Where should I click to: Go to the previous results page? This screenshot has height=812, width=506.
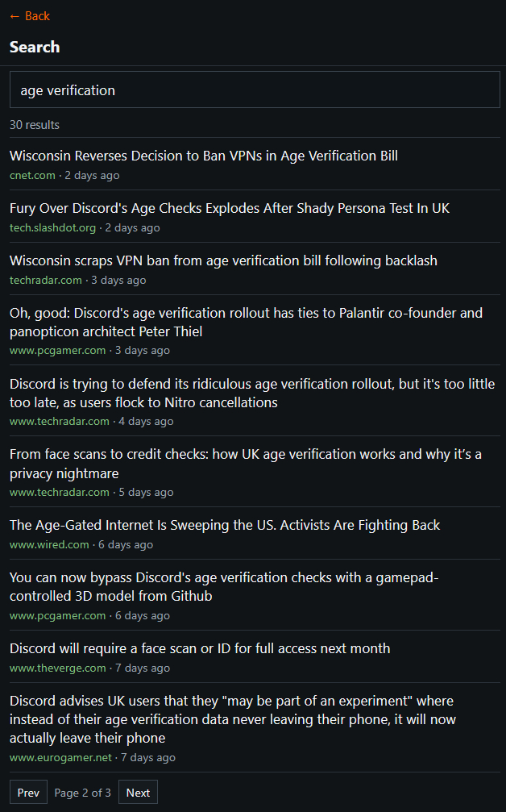point(28,793)
